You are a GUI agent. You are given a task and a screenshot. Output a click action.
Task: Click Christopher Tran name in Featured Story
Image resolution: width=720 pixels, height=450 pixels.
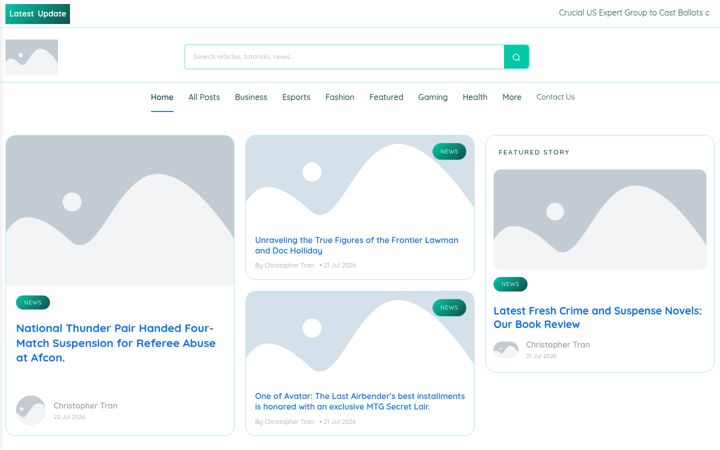pos(558,344)
